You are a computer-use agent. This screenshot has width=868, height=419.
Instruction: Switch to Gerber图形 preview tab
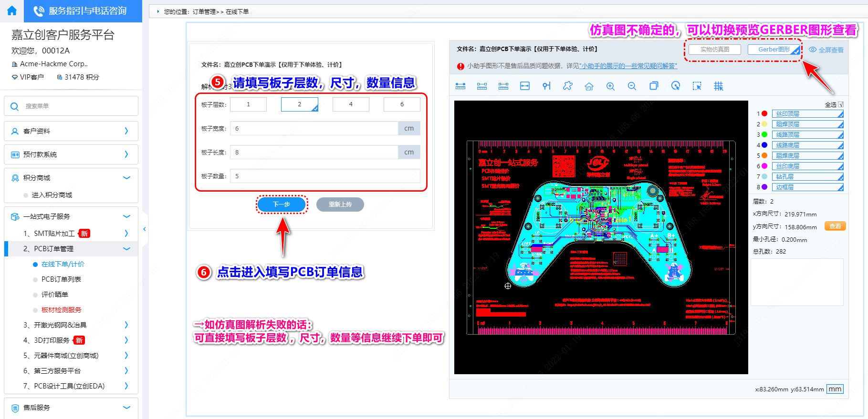click(x=774, y=50)
